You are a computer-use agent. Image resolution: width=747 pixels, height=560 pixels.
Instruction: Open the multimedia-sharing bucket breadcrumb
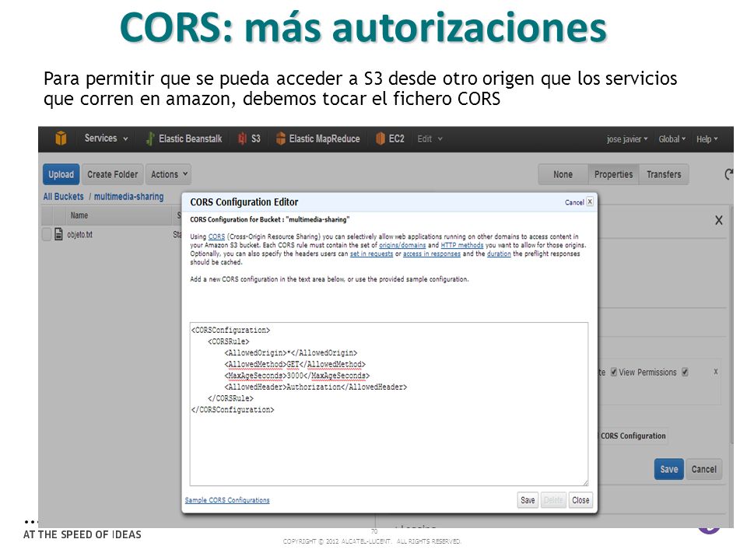[x=128, y=196]
